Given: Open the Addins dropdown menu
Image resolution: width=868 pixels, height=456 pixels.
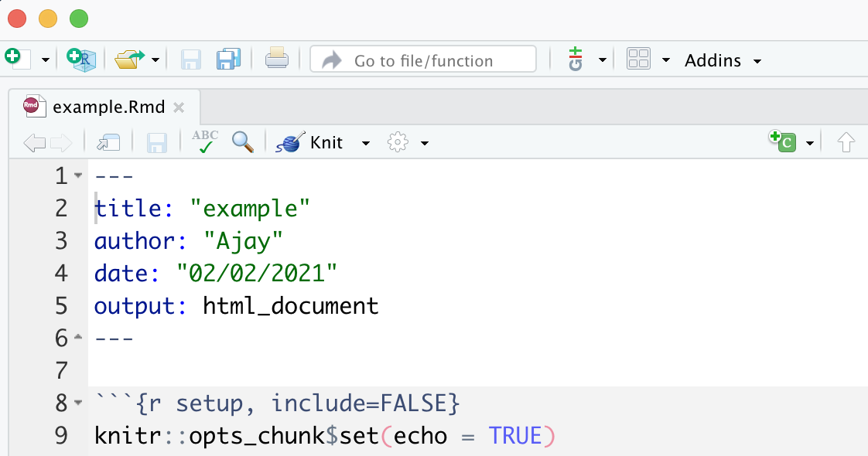Looking at the screenshot, I should [723, 60].
